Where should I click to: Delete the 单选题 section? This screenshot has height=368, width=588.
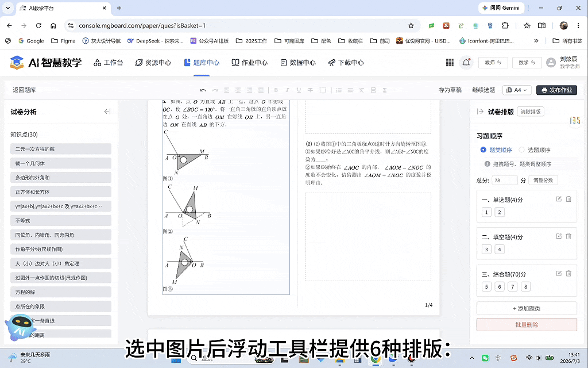[x=568, y=199]
